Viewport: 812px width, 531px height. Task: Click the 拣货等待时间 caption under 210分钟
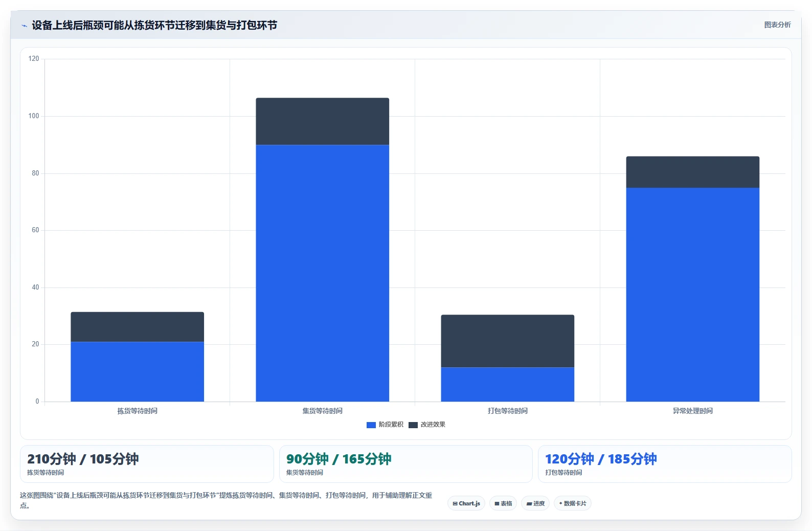[x=46, y=473]
